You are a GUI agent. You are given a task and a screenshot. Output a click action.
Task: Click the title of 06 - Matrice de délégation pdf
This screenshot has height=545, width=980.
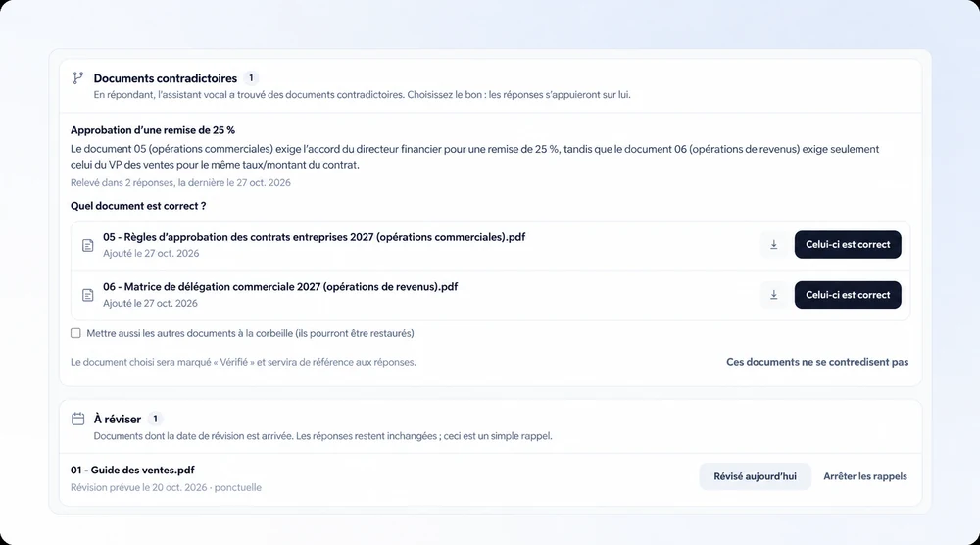pos(280,287)
